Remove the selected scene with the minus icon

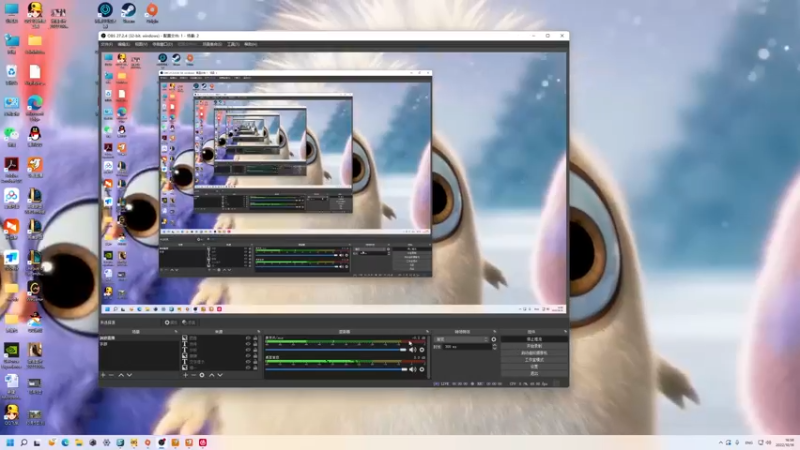(111, 375)
